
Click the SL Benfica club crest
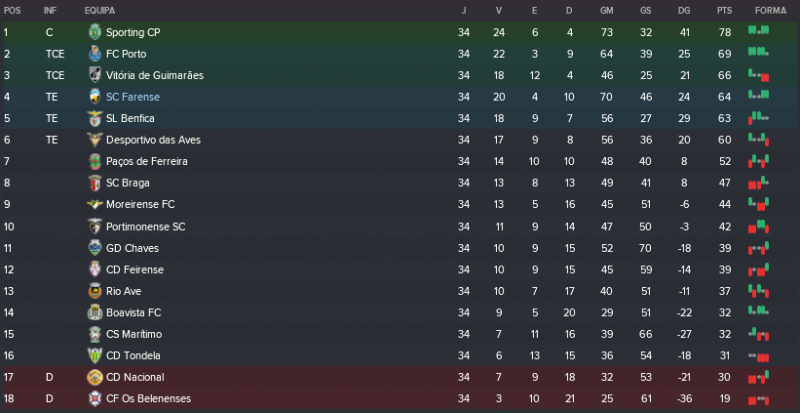pos(94,118)
